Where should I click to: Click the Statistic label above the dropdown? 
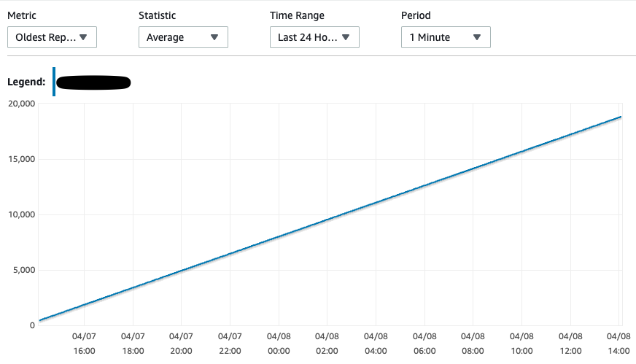pos(158,15)
